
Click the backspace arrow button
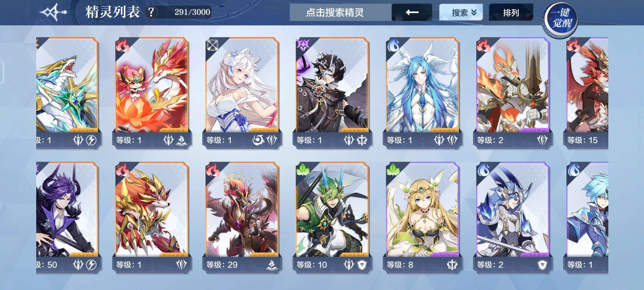coord(412,12)
